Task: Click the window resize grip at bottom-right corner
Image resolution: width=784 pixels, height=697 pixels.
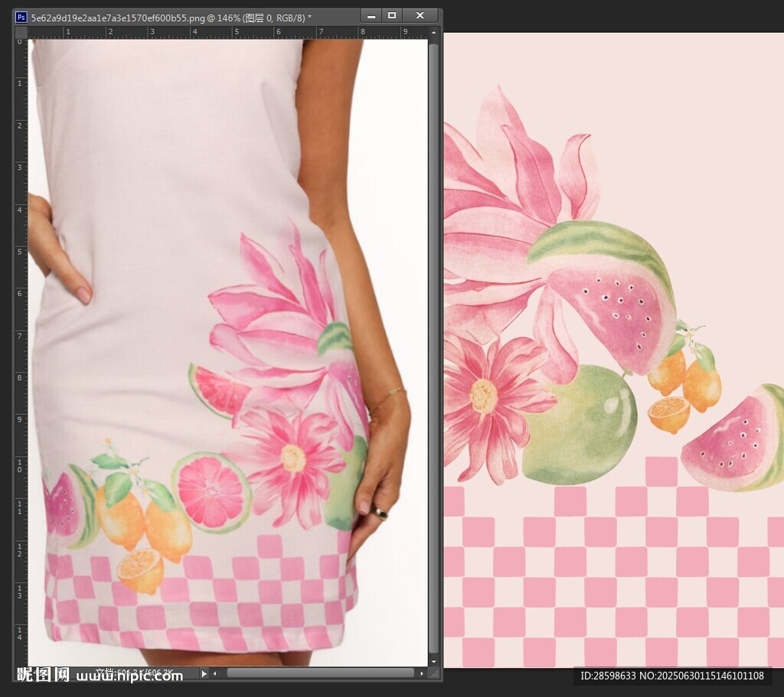Action: pos(435,673)
